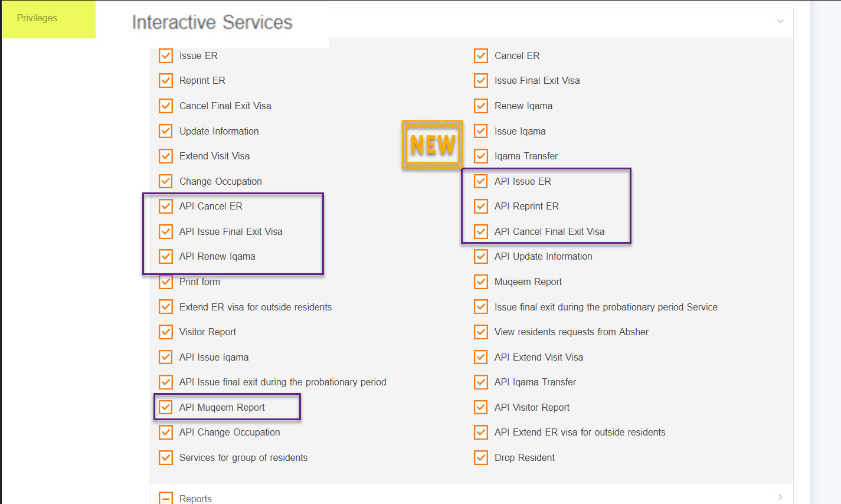The image size is (841, 504).
Task: Uncheck the Issue ER checkbox
Action: pos(166,56)
